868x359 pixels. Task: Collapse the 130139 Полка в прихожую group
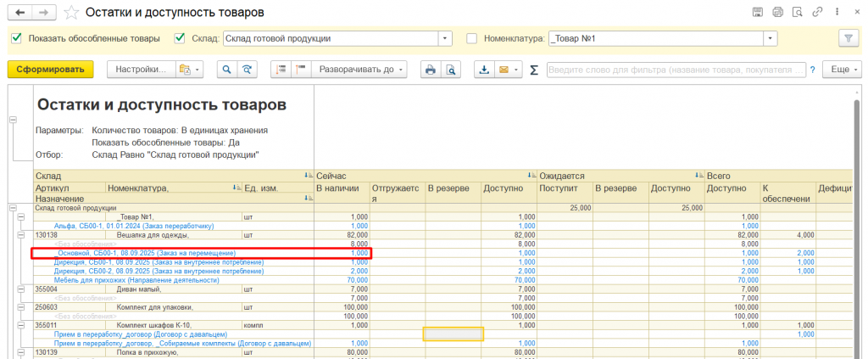pos(21,352)
